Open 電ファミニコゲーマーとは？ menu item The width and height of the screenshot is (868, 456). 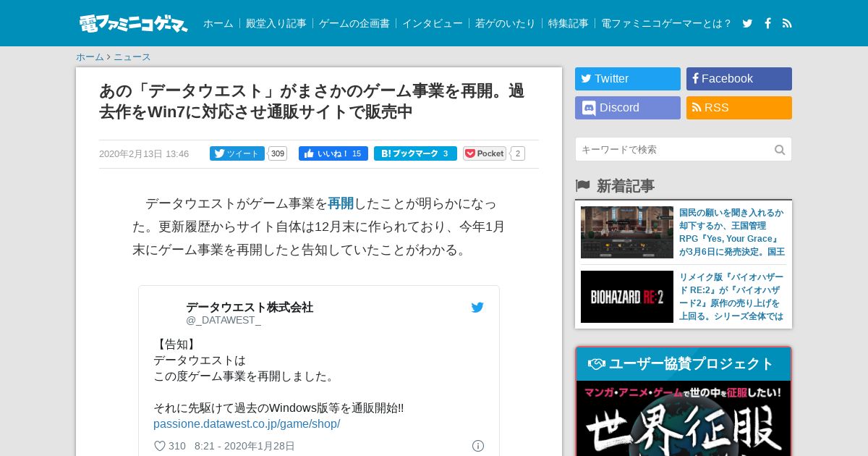(x=667, y=23)
